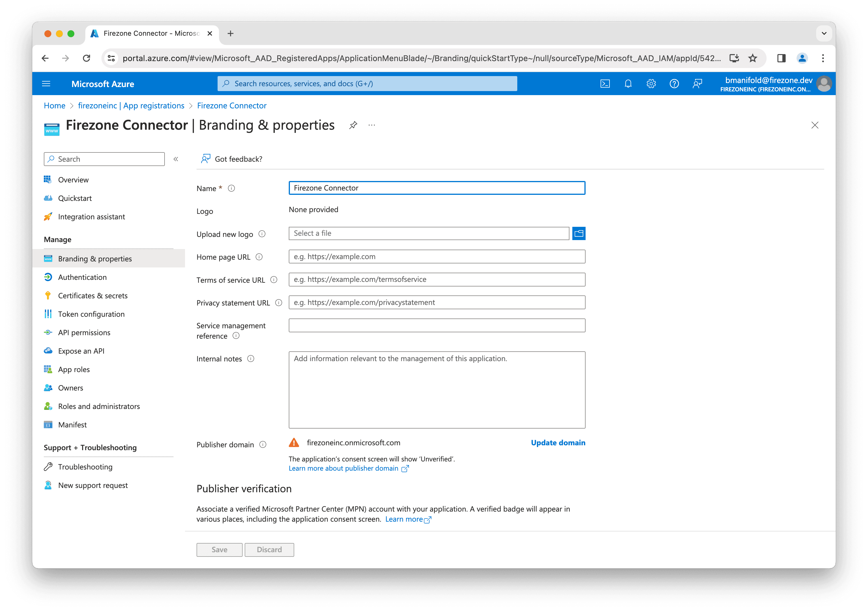Open the Notifications bell icon
Viewport: 868px width, 611px height.
[x=628, y=84]
